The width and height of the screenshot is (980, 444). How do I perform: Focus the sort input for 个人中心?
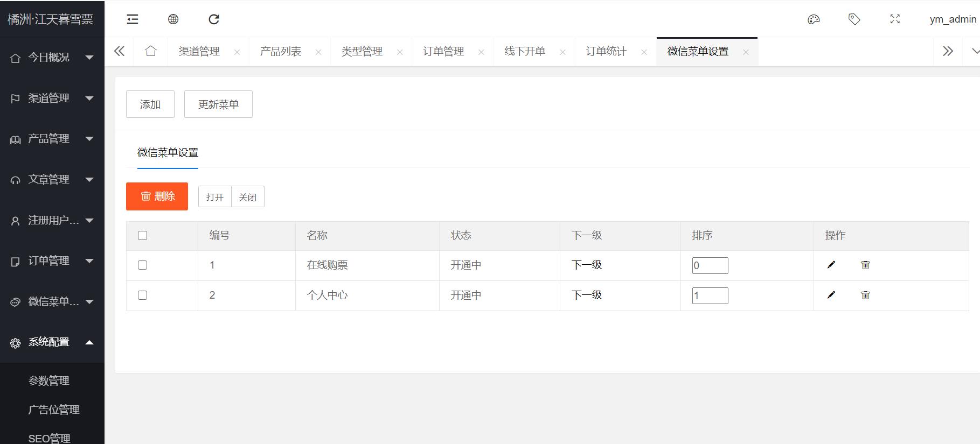[710, 295]
